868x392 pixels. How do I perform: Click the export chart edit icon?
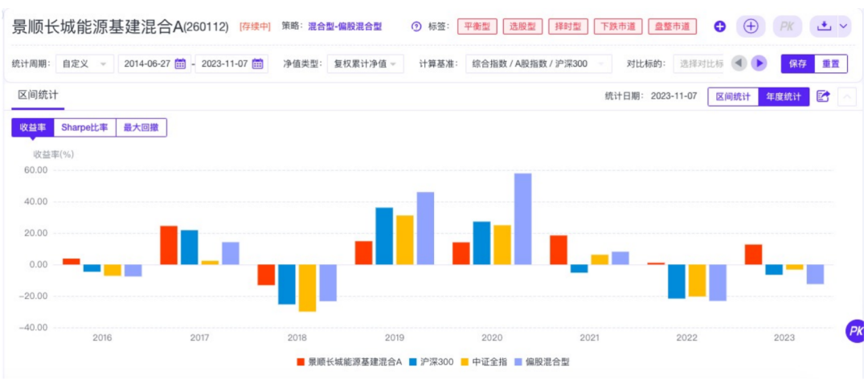pyautogui.click(x=823, y=96)
